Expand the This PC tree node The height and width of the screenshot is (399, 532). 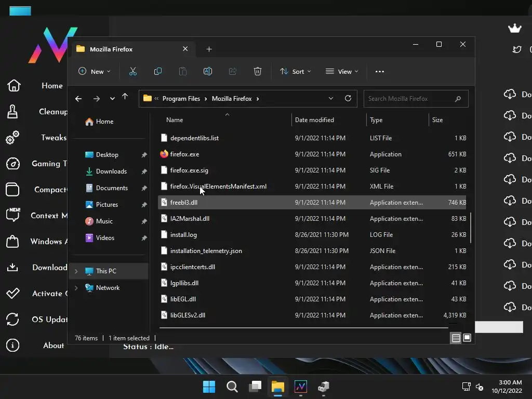click(76, 271)
